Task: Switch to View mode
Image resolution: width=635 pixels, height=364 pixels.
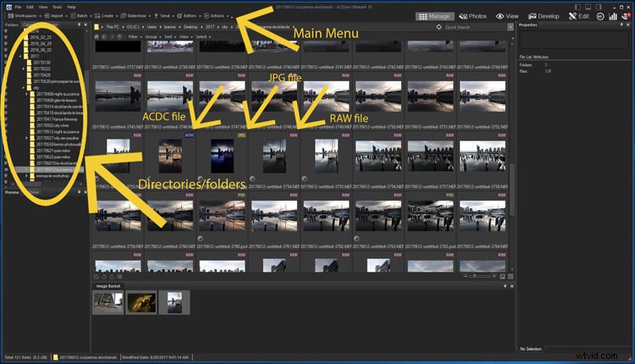Action: coord(507,16)
